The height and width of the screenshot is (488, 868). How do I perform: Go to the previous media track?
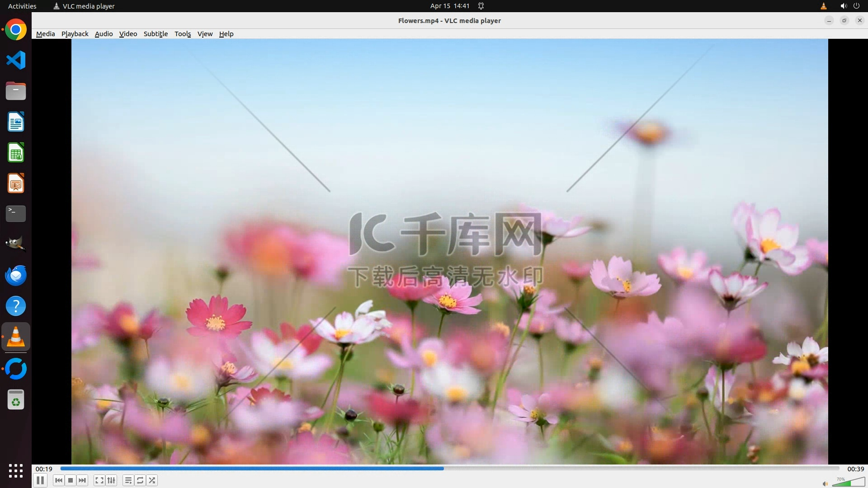coord(59,480)
